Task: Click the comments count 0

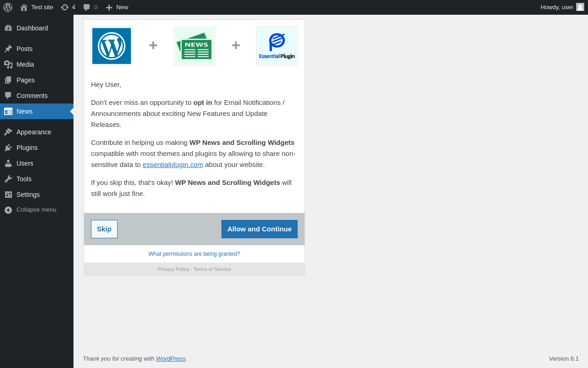Action: [x=96, y=7]
